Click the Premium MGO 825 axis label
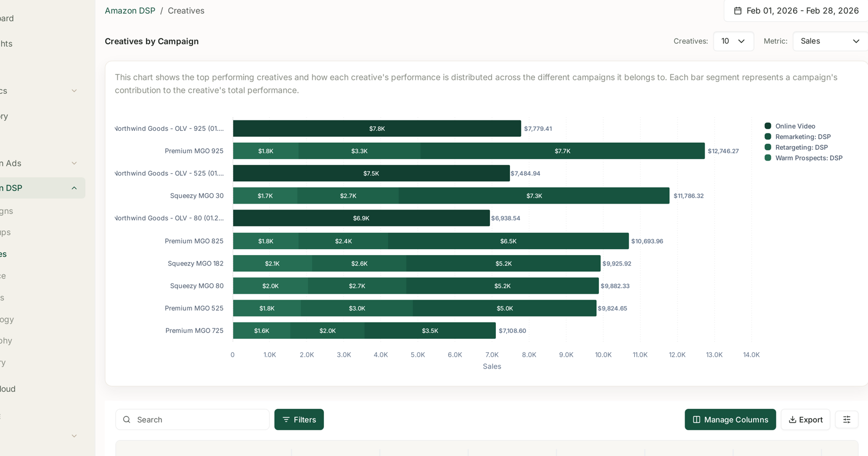Screen dimensions: 868x456 194,241
